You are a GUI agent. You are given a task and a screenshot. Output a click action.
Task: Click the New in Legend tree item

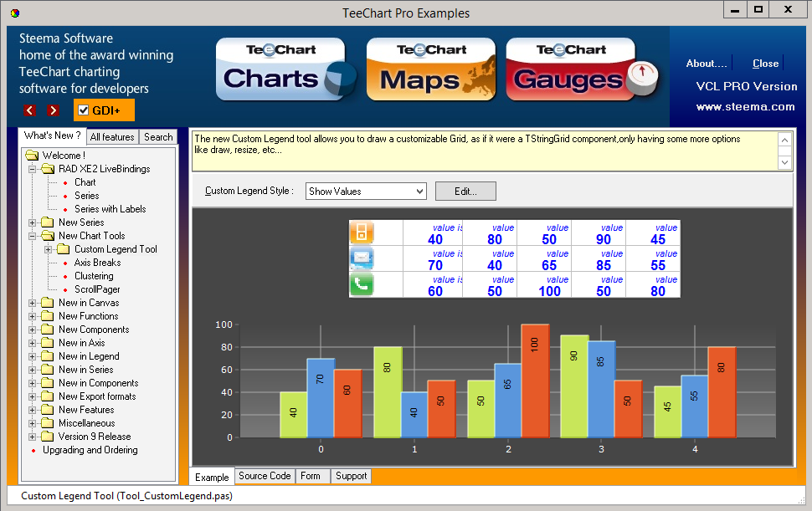(89, 356)
